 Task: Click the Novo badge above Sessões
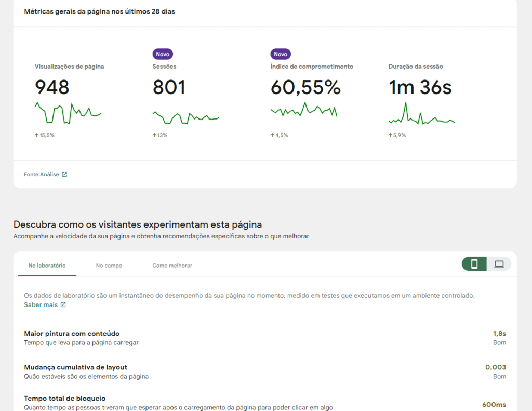click(162, 54)
